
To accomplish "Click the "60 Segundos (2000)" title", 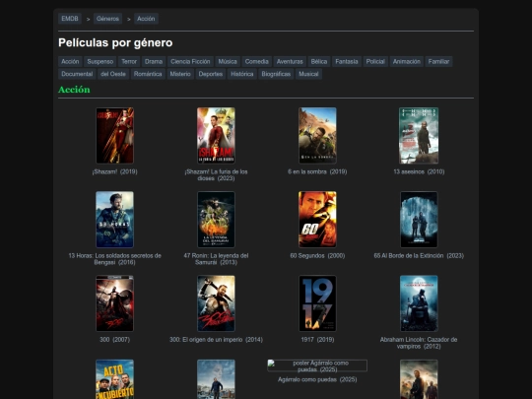I will click(317, 255).
